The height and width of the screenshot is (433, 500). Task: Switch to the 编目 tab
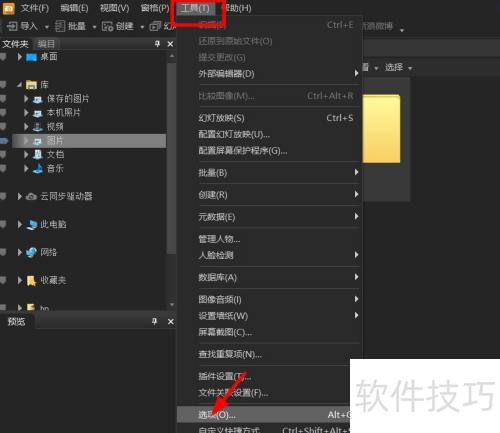click(46, 44)
